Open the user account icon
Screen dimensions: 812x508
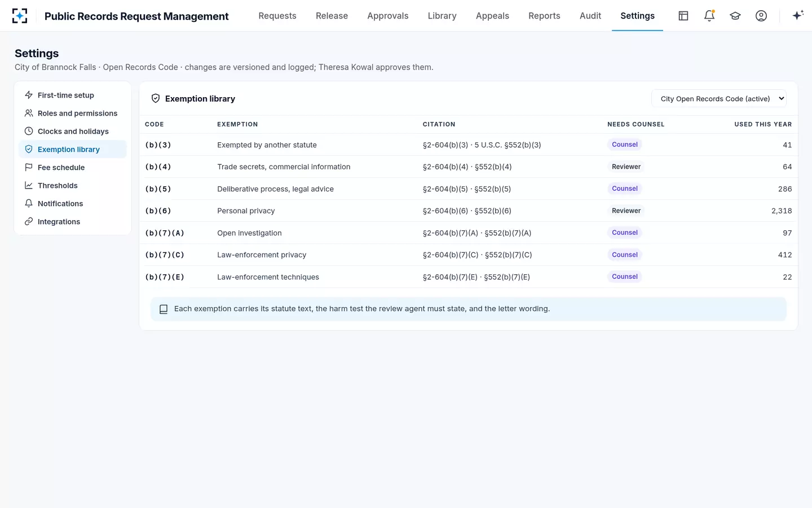(761, 16)
